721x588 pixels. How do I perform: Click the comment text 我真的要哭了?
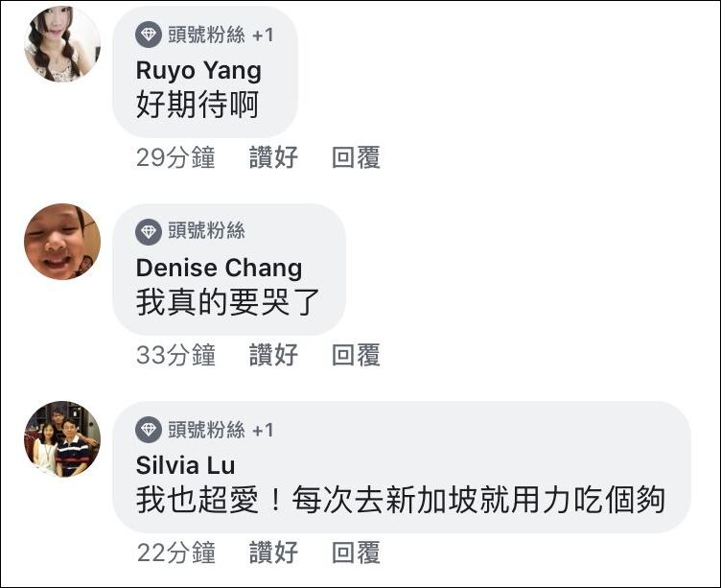pos(227,302)
